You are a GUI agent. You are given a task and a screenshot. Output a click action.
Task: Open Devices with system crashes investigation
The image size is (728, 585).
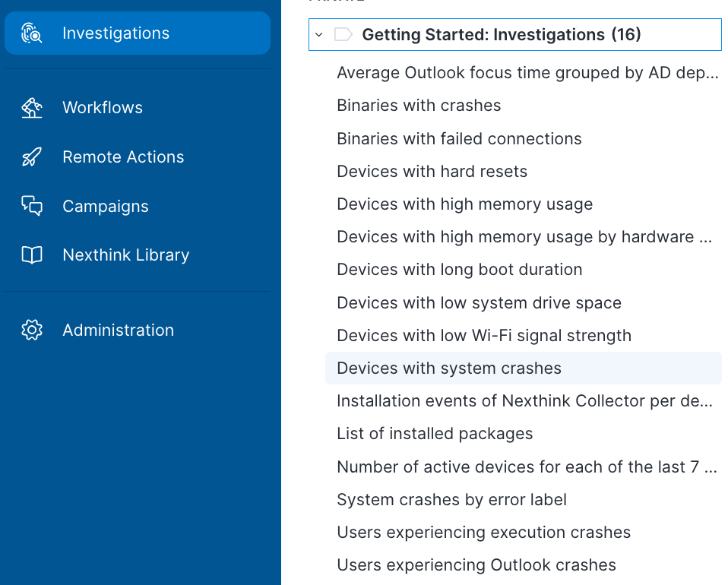pos(448,368)
